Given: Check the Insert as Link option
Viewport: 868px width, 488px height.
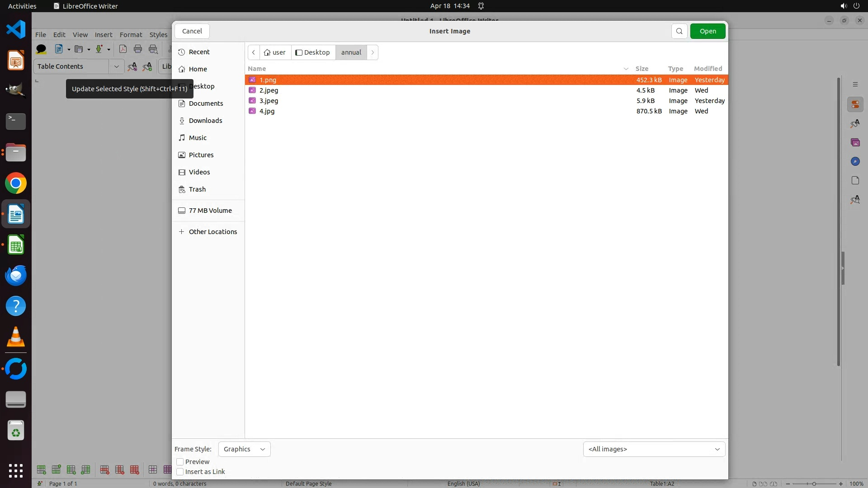Looking at the screenshot, I should tap(180, 472).
